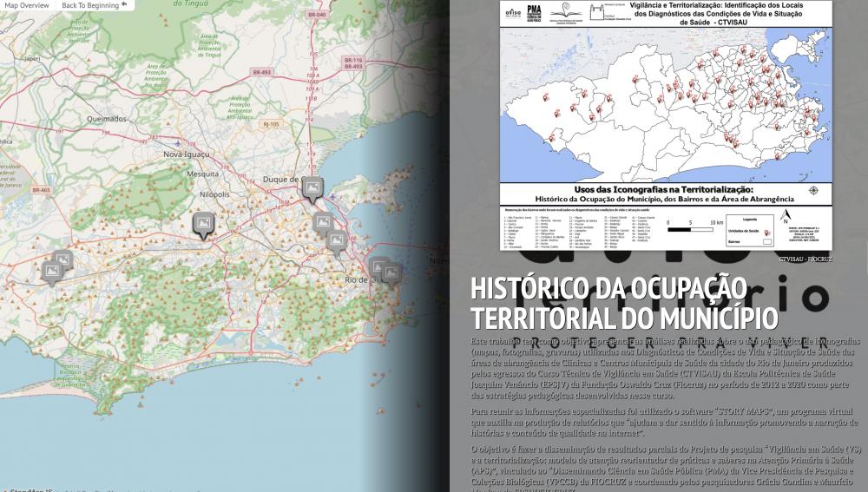Click the BR-116 road shield
This screenshot has width=868, height=492.
coord(353,60)
